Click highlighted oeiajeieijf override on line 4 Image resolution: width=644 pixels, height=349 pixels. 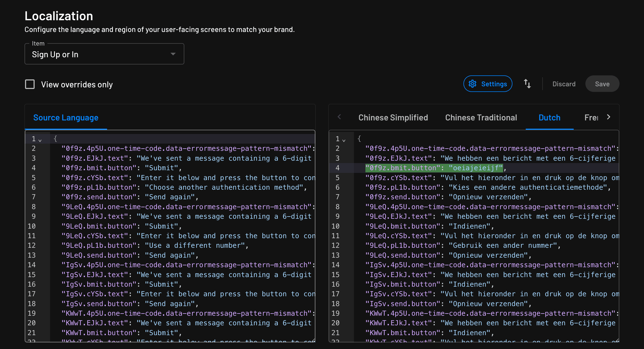coord(476,168)
